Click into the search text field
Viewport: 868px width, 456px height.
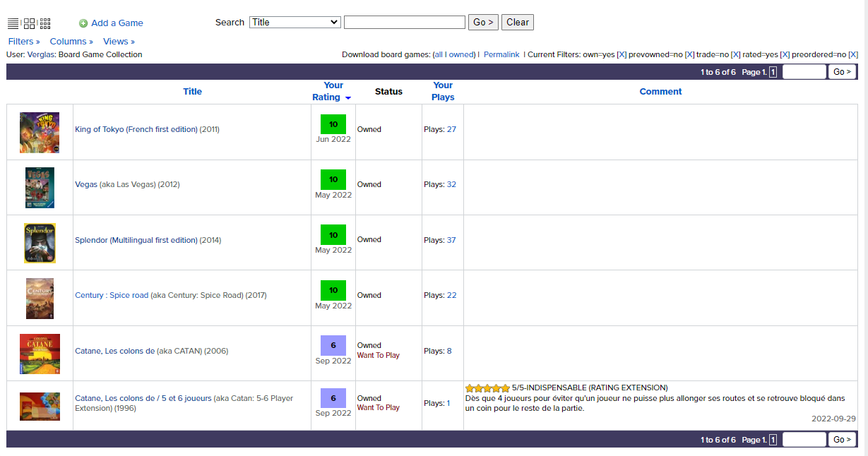click(404, 23)
